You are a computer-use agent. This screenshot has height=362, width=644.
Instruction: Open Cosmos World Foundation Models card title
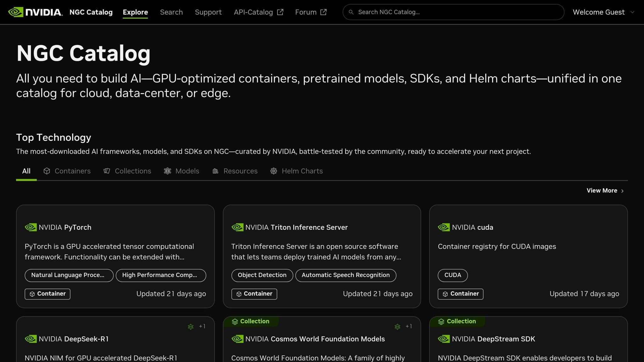[315, 339]
